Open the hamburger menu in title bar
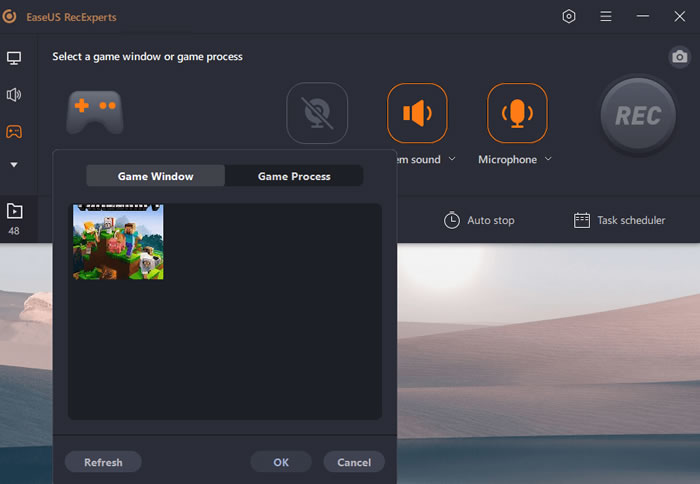Screen dimensions: 700x484 tap(605, 17)
